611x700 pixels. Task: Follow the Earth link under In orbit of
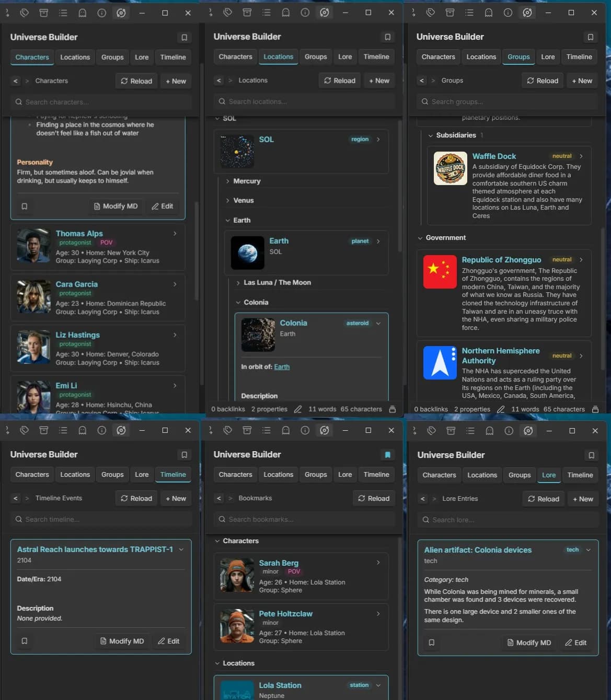click(x=282, y=367)
